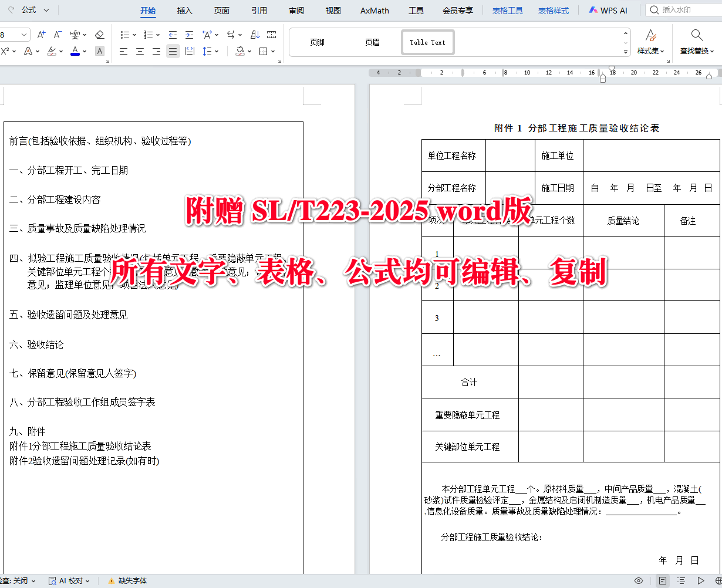Image resolution: width=722 pixels, height=588 pixels.
Task: Apply the font color tool
Action: pyautogui.click(x=75, y=51)
